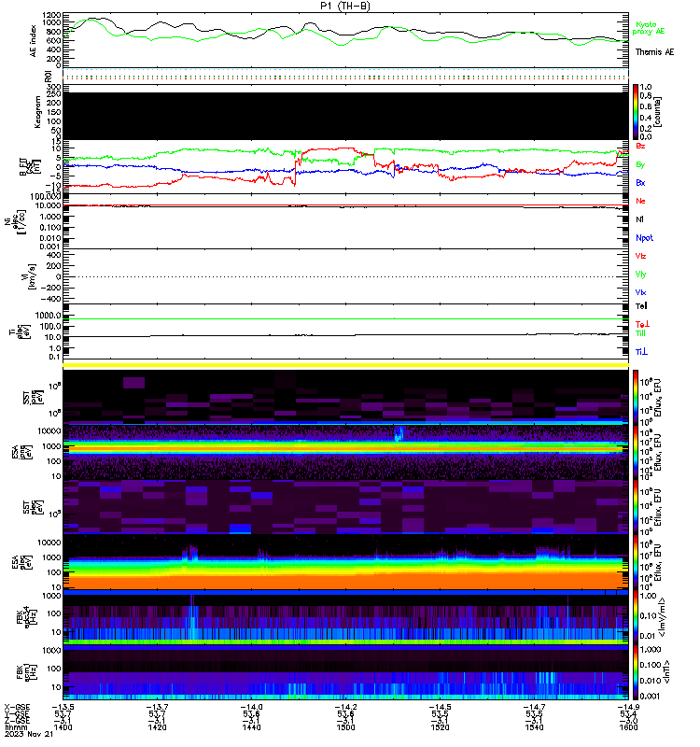Select the green "Kyoto proxy AE" legend label

[x=648, y=28]
